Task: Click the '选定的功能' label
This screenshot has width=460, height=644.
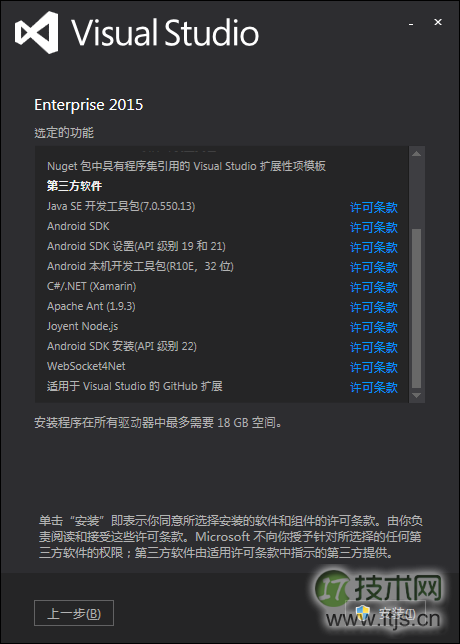Action: 64,133
